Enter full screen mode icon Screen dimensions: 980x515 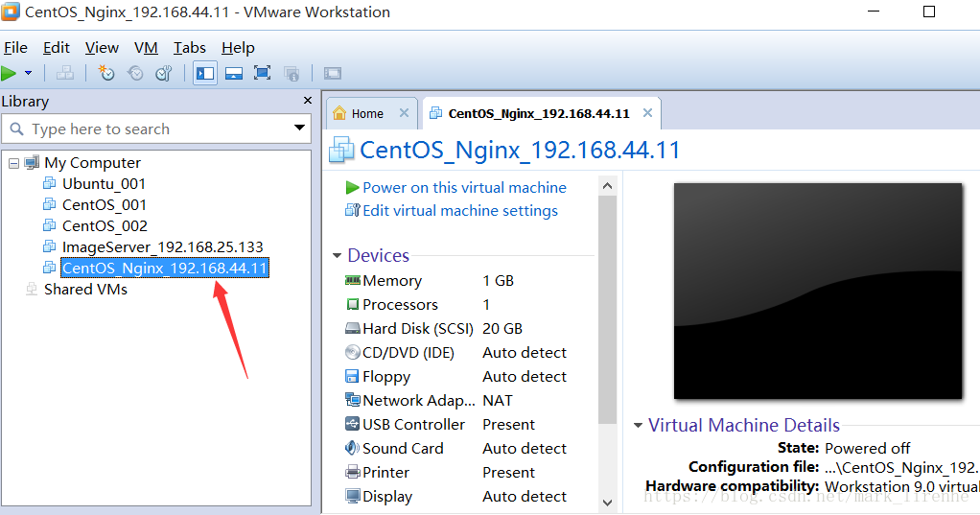[x=263, y=73]
